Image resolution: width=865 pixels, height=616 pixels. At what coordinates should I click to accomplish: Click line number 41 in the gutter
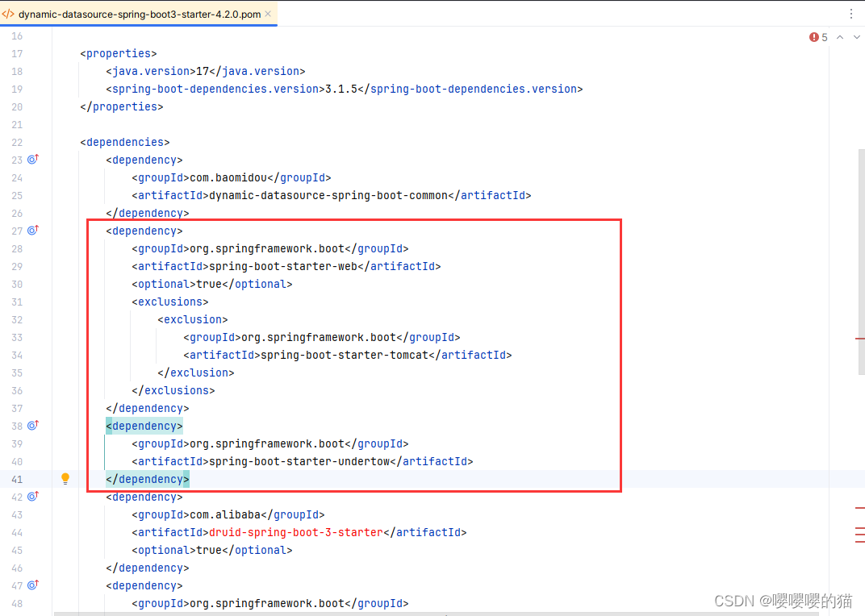(17, 478)
